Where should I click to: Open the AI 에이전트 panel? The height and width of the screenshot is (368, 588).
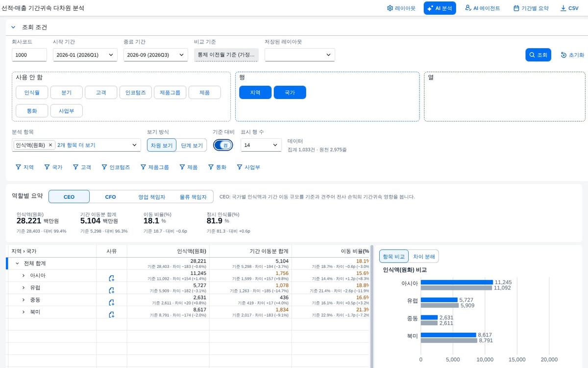click(x=482, y=8)
